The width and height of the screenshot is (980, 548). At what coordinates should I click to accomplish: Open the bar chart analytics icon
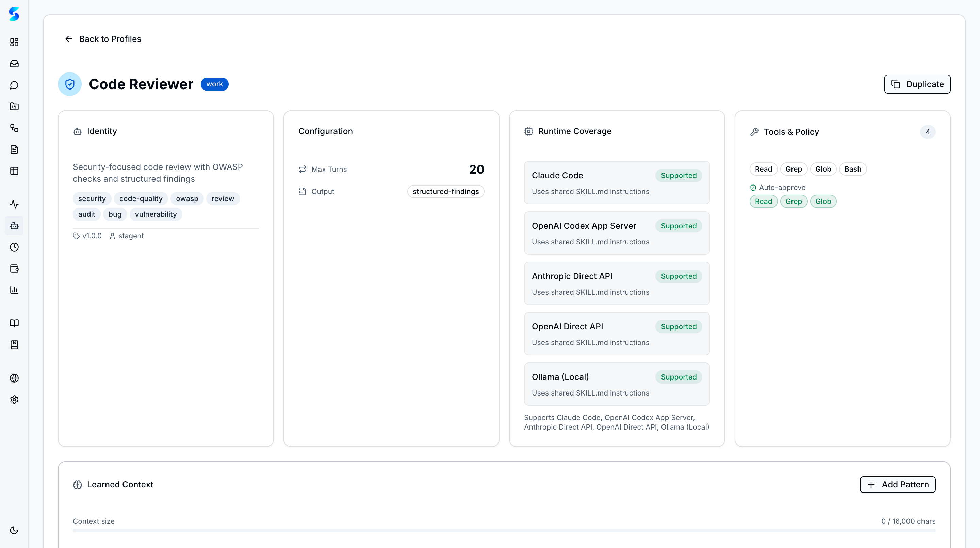(14, 290)
